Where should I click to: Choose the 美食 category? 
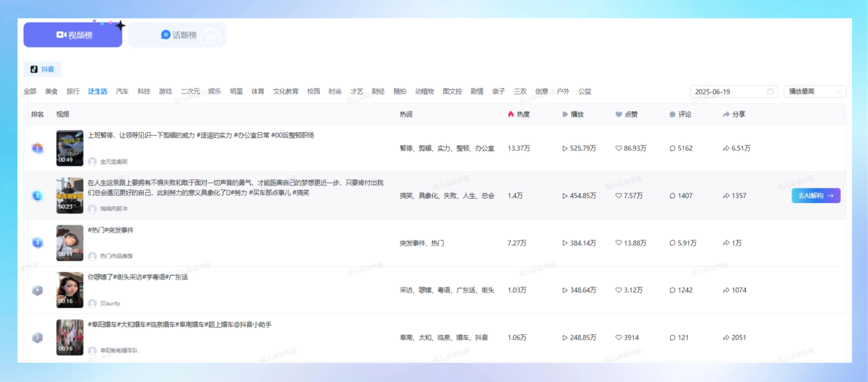coord(51,92)
